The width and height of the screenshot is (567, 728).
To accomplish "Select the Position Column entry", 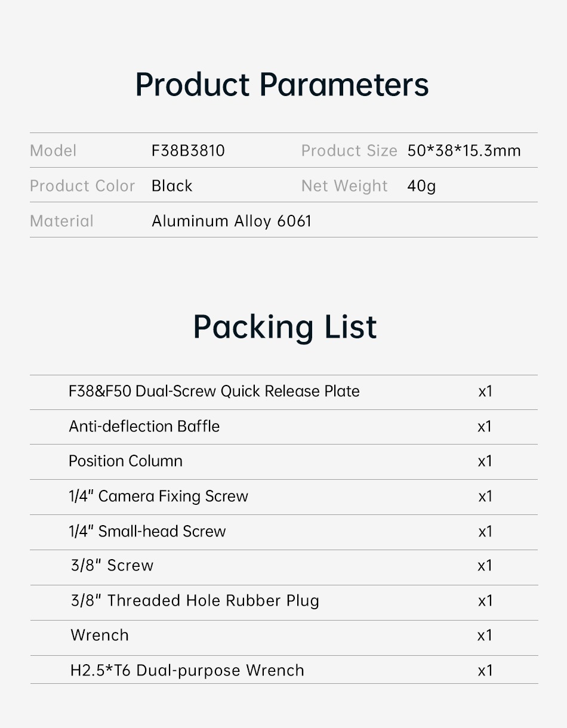I will point(125,461).
